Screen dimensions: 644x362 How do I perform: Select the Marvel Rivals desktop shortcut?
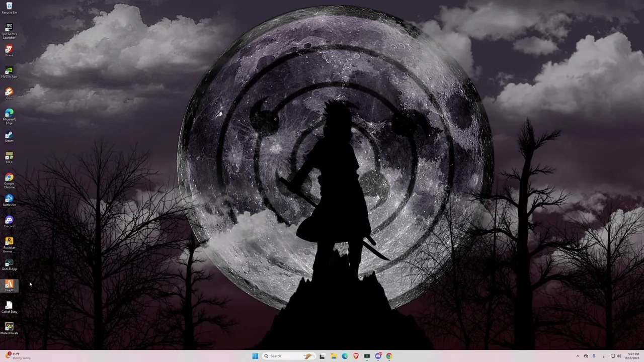coord(9,329)
